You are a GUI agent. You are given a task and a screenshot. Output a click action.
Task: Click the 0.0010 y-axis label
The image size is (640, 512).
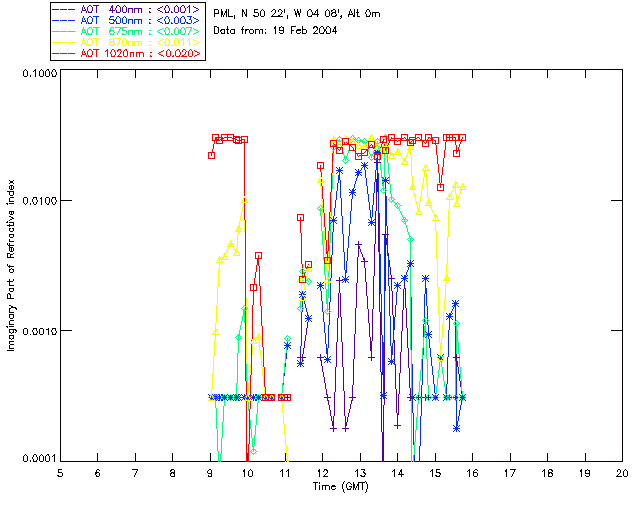[39, 330]
